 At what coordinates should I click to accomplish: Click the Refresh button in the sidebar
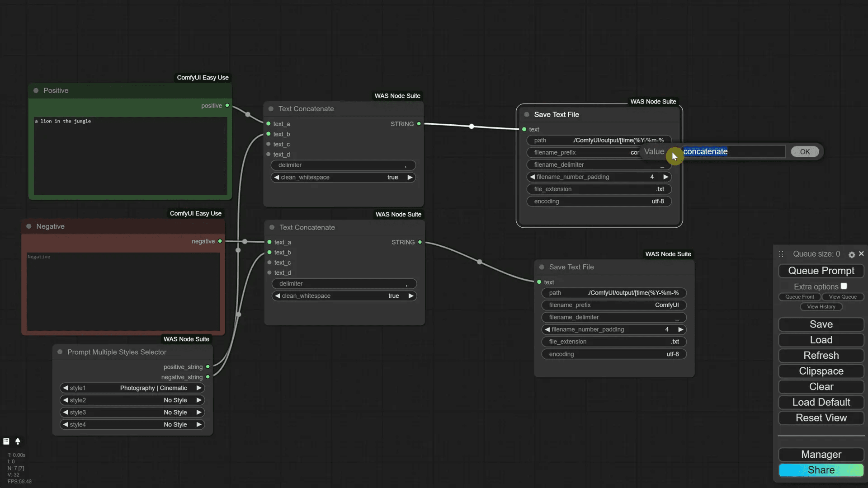821,356
